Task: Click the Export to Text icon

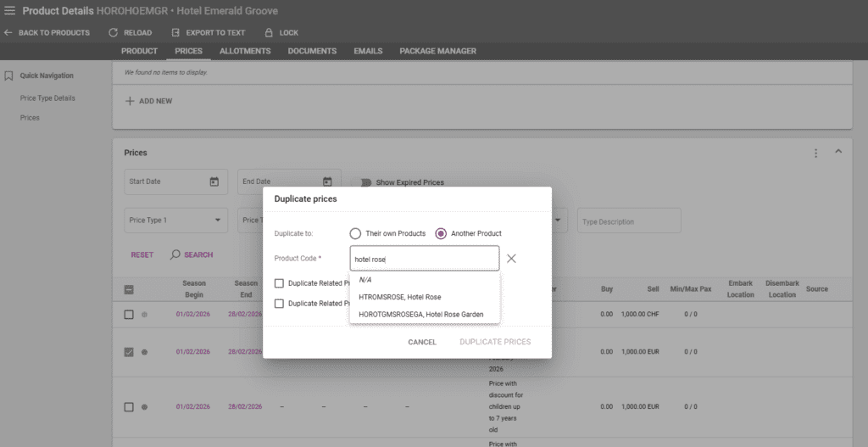Action: [175, 33]
